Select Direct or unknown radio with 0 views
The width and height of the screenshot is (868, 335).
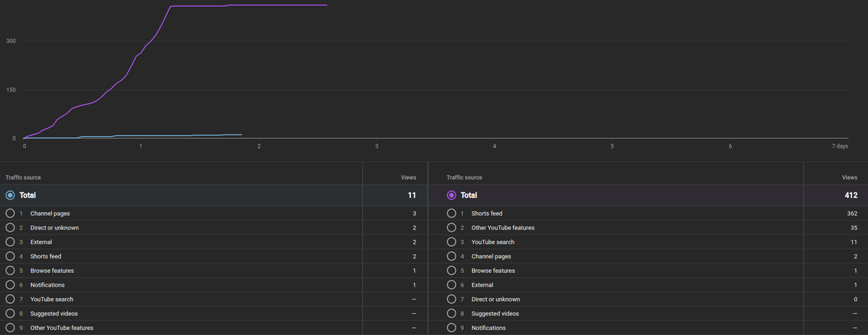tap(451, 299)
